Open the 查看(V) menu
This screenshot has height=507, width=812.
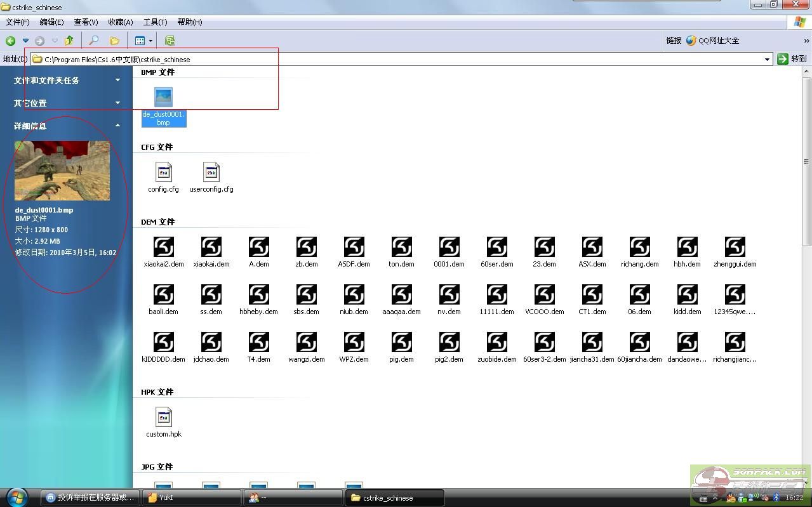coord(86,22)
